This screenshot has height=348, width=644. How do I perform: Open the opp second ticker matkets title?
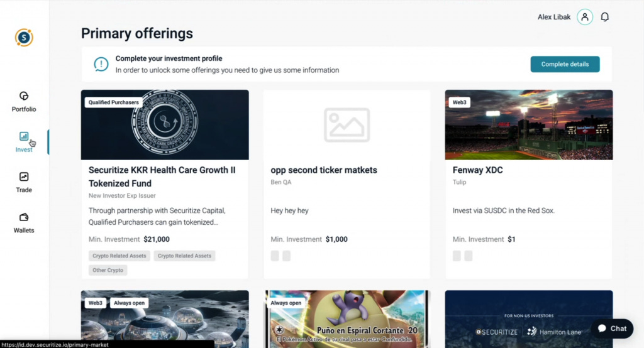324,170
